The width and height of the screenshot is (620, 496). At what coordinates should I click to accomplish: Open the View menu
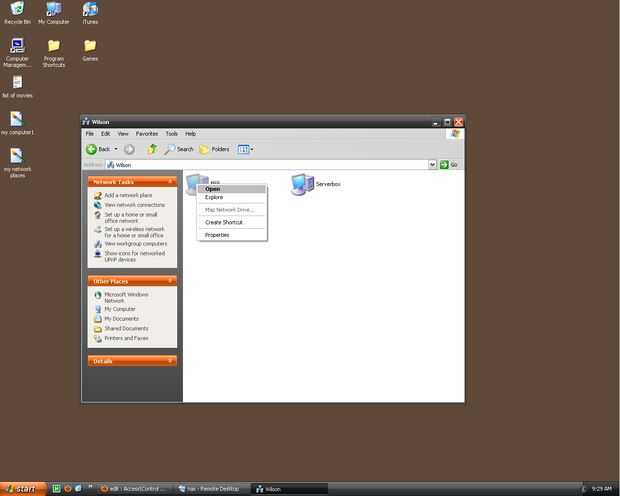click(x=123, y=134)
